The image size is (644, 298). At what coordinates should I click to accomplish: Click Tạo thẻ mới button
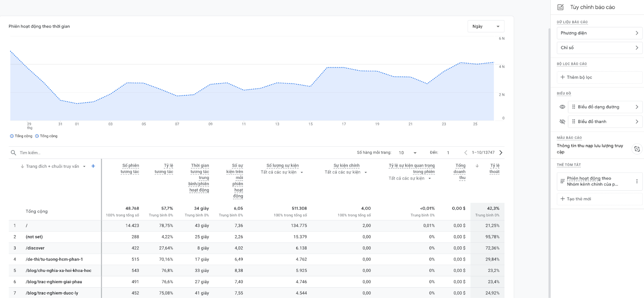point(599,199)
